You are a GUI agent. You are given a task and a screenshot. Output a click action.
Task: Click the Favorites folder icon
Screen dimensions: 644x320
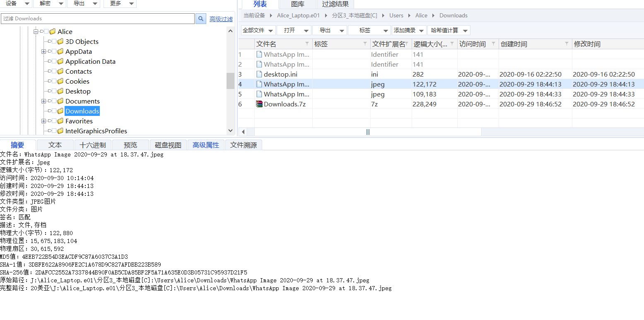click(60, 121)
